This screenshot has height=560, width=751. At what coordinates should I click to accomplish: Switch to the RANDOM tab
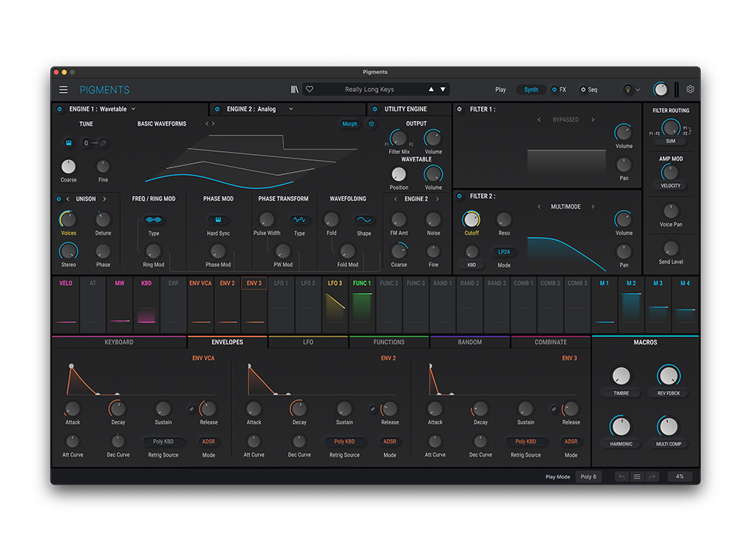click(470, 342)
